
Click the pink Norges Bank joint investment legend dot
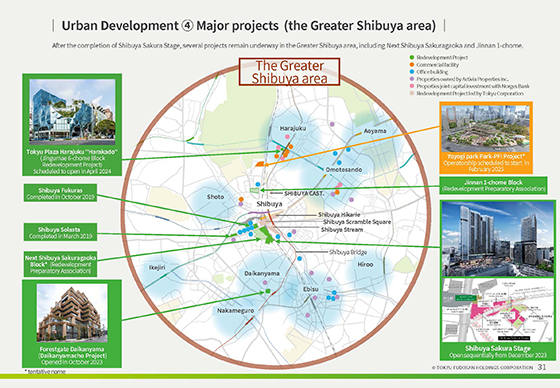point(412,86)
